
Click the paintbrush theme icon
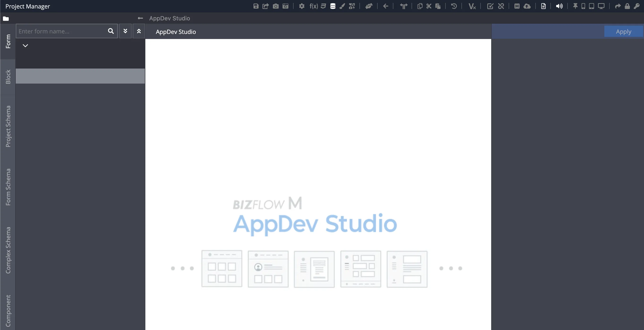point(342,6)
